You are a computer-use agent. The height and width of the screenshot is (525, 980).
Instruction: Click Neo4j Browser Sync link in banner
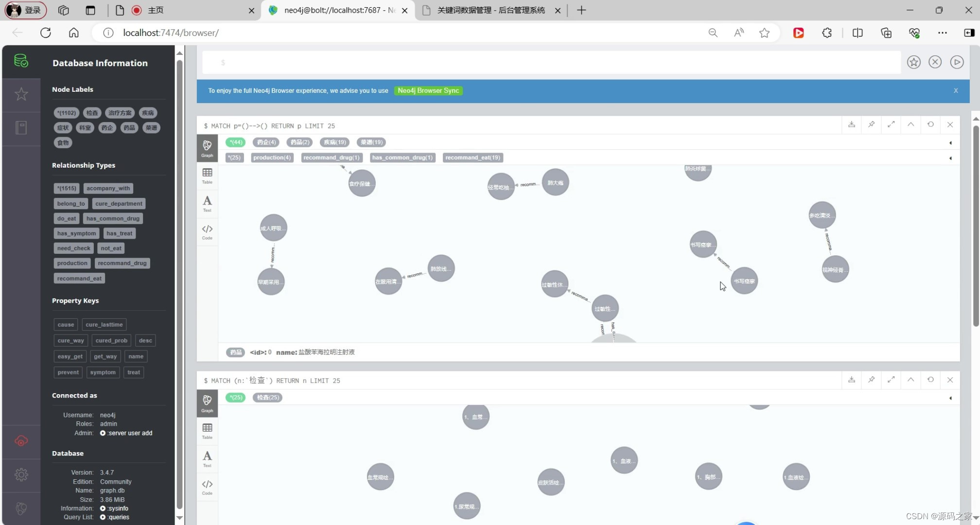point(428,91)
